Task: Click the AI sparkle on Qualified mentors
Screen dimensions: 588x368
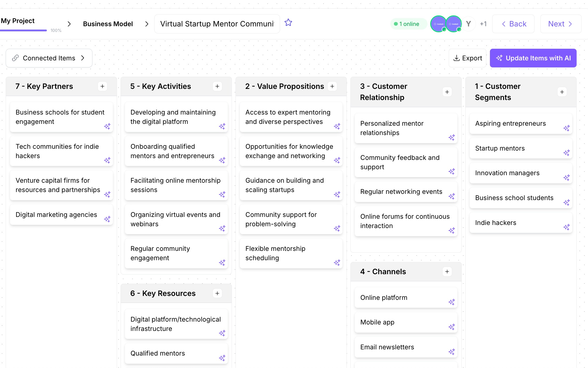Action: [x=222, y=358]
